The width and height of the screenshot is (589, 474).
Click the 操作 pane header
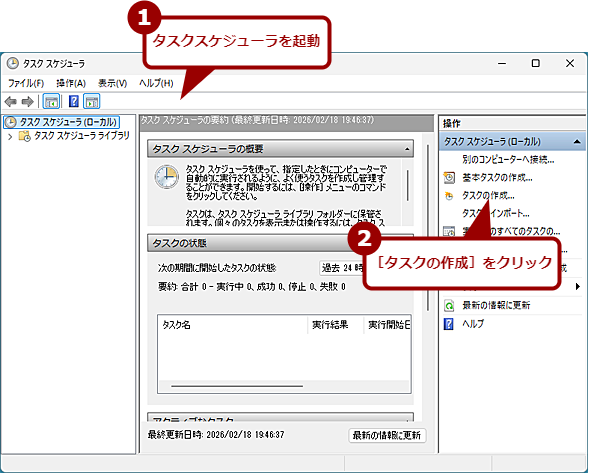click(512, 123)
